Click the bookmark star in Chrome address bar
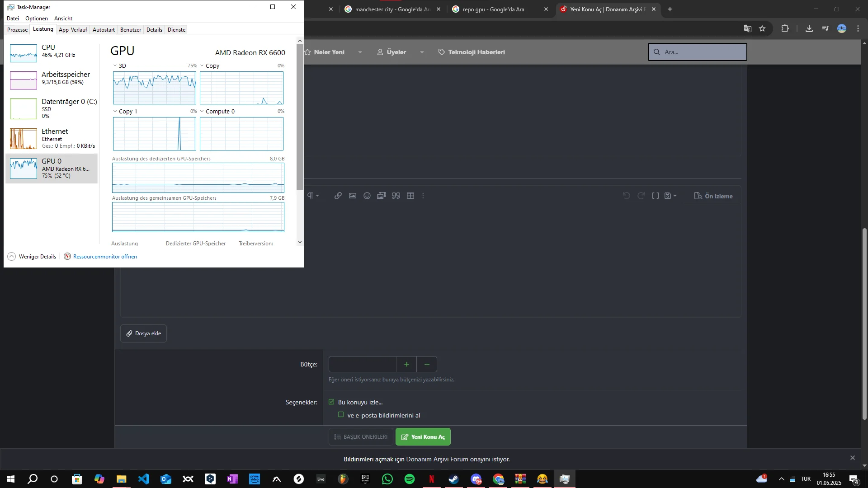Image resolution: width=868 pixels, height=488 pixels. (x=762, y=28)
